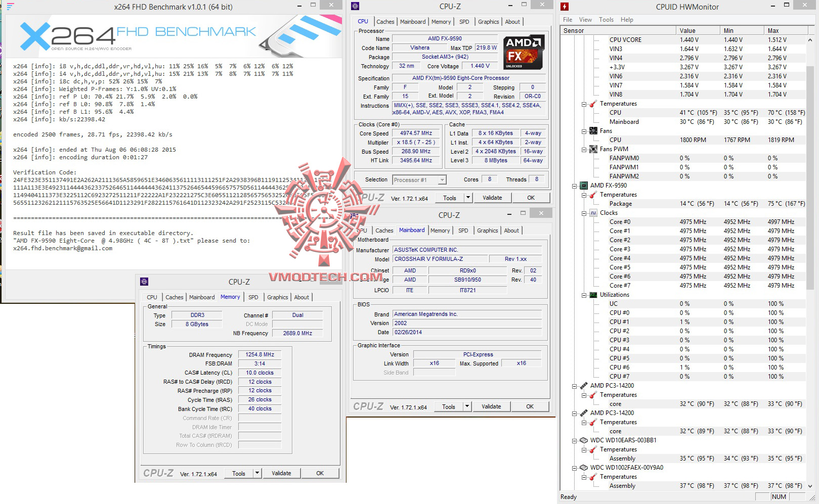Open Graphics tab in the CPU-Z Mainboard window
Screen dimensions: 819x504
click(x=487, y=231)
